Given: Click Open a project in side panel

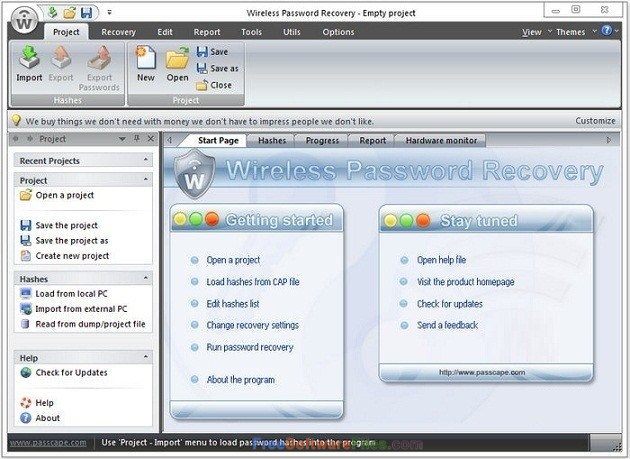Looking at the screenshot, I should [x=57, y=195].
